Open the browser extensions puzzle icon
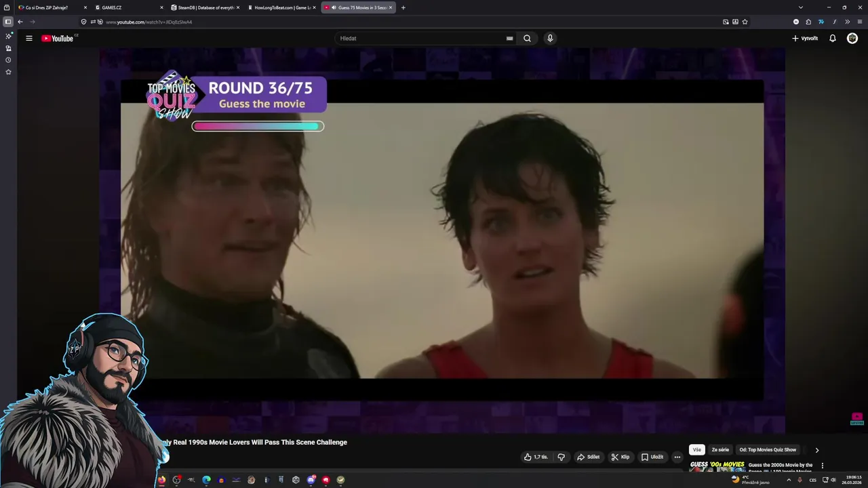Screen dimensions: 868x488 (808, 22)
